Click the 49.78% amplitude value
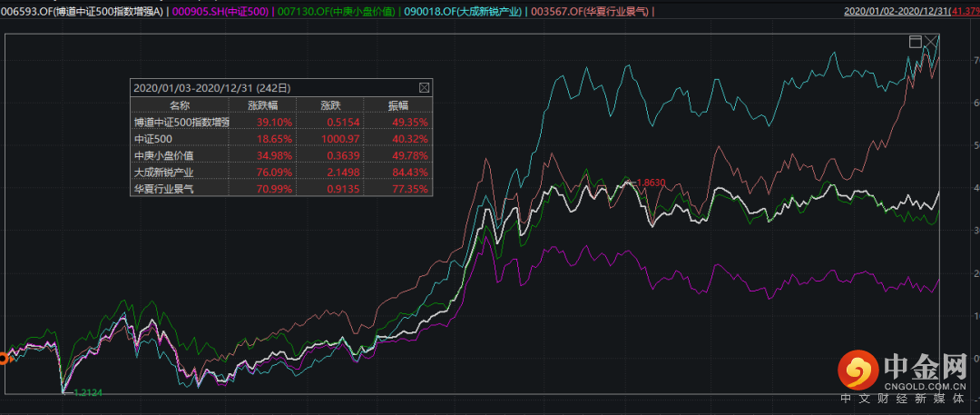Viewport: 980px width, 415px height. [x=411, y=156]
